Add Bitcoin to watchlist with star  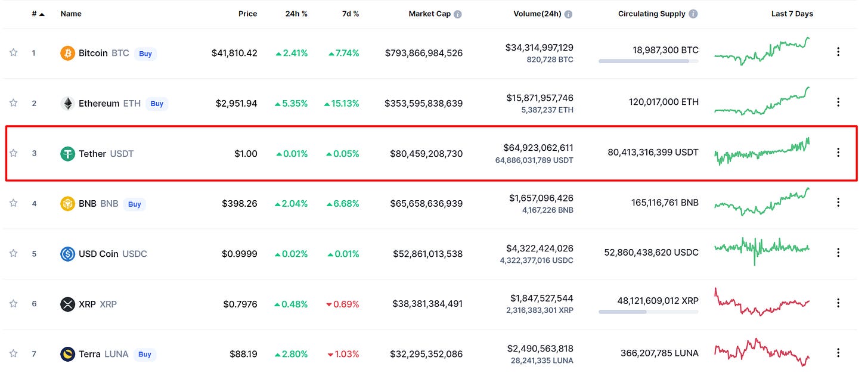pyautogui.click(x=13, y=52)
